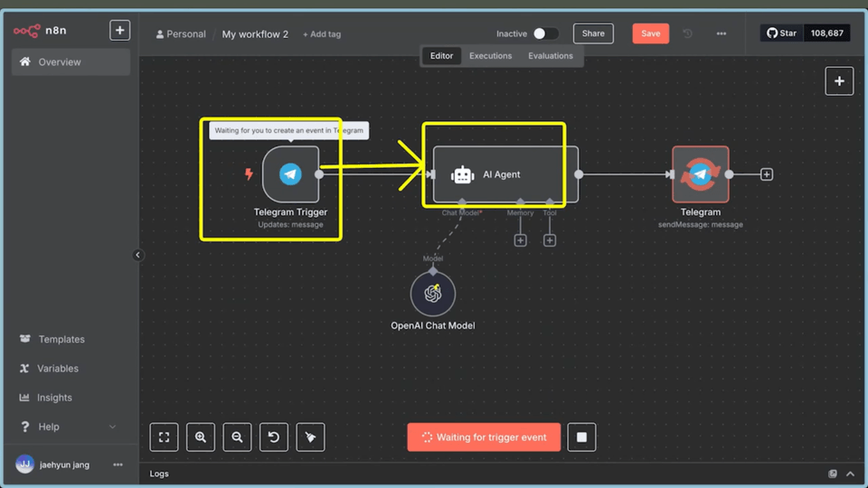This screenshot has height=488, width=868.
Task: Zoom out on the canvas
Action: [x=237, y=437]
